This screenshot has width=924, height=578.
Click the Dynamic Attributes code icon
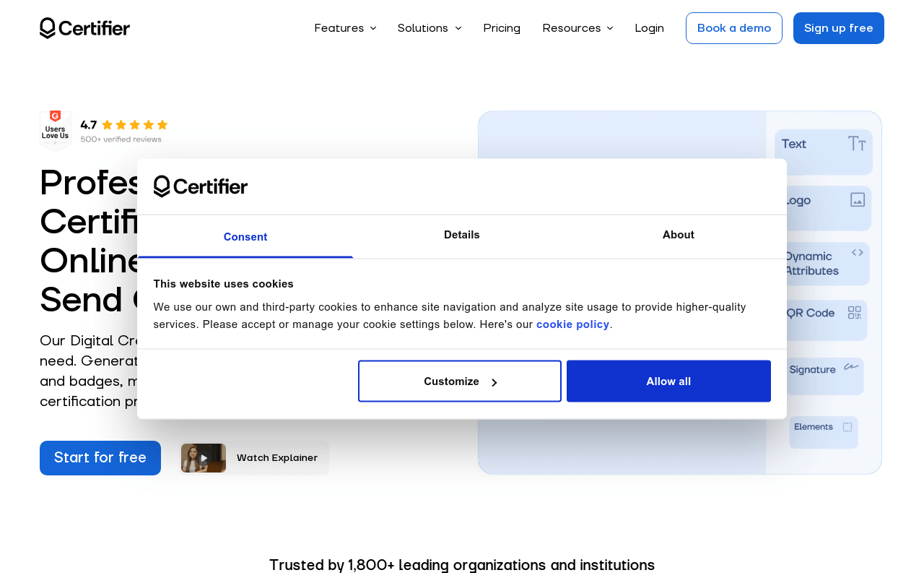pyautogui.click(x=858, y=252)
